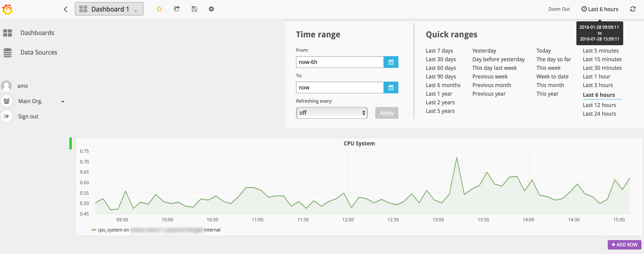Image resolution: width=644 pixels, height=254 pixels.
Task: Open Dashboards in the side menu
Action: coord(37,33)
